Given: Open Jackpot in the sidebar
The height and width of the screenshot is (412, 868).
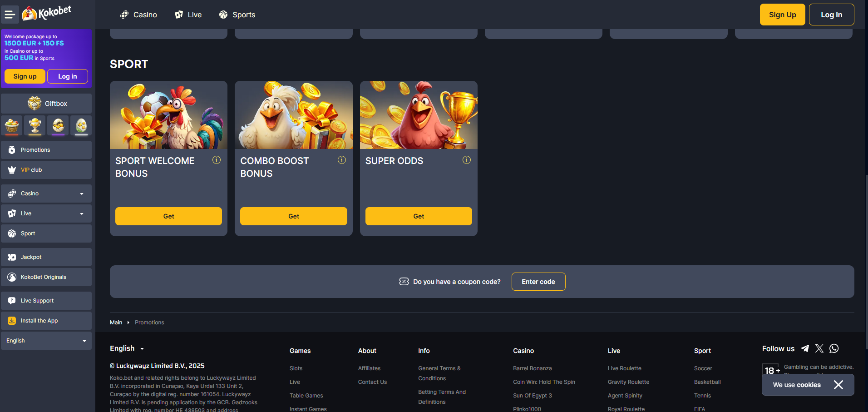Looking at the screenshot, I should tap(46, 257).
